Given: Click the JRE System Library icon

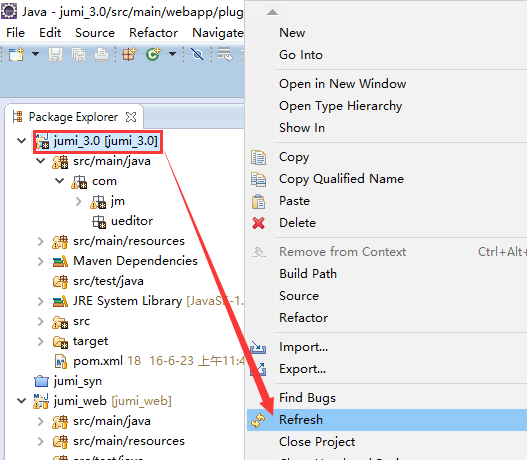Looking at the screenshot, I should coord(60,301).
